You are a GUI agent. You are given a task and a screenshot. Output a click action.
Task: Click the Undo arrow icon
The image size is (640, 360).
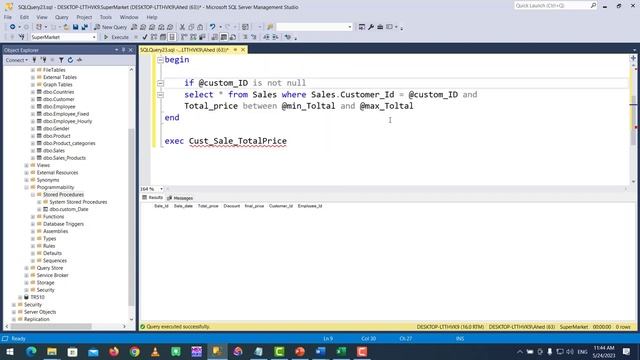click(x=212, y=27)
